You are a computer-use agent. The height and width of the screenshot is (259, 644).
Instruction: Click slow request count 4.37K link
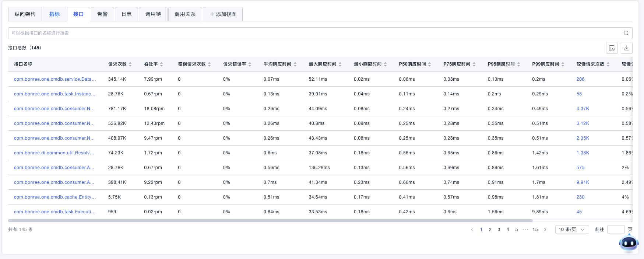pyautogui.click(x=583, y=109)
